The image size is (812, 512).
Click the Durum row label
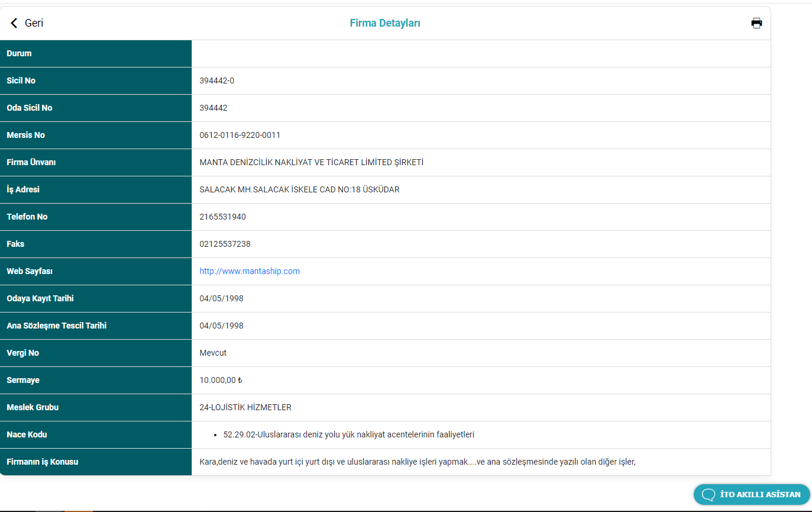pyautogui.click(x=19, y=53)
